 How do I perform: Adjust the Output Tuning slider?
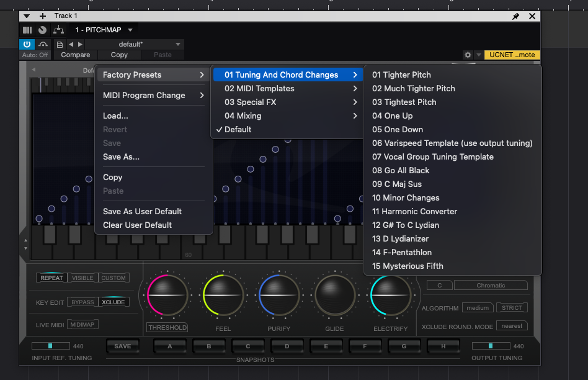pyautogui.click(x=491, y=346)
